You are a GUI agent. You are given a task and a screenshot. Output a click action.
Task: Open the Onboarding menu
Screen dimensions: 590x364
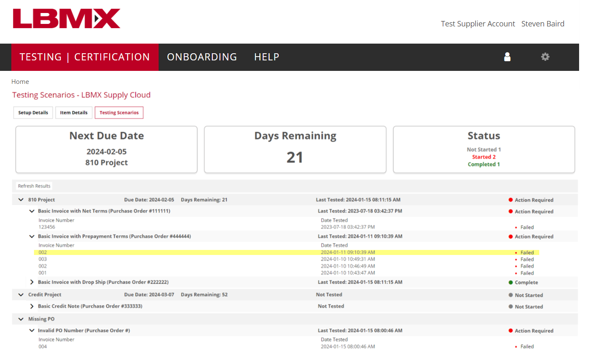point(202,57)
